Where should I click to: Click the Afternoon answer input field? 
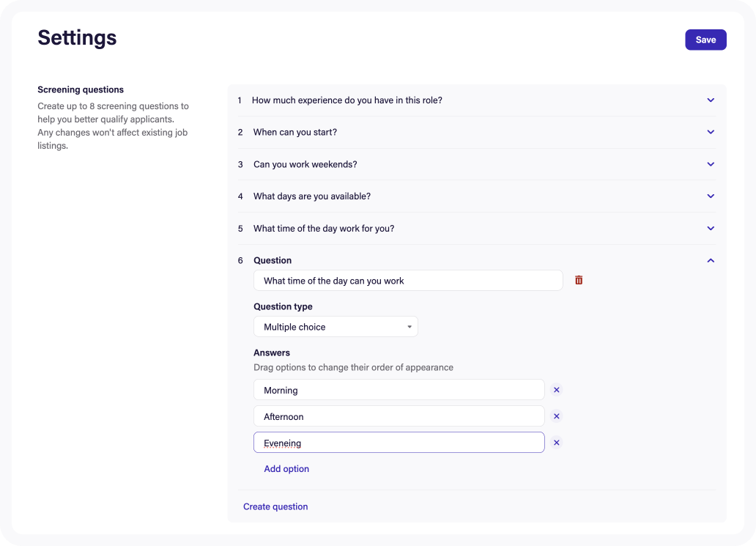399,416
